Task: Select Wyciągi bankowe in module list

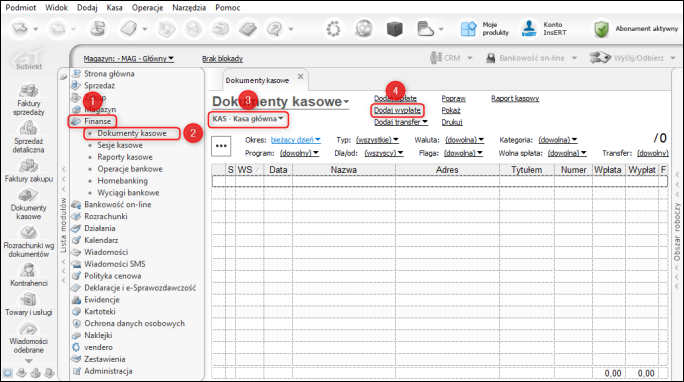Action: click(128, 193)
